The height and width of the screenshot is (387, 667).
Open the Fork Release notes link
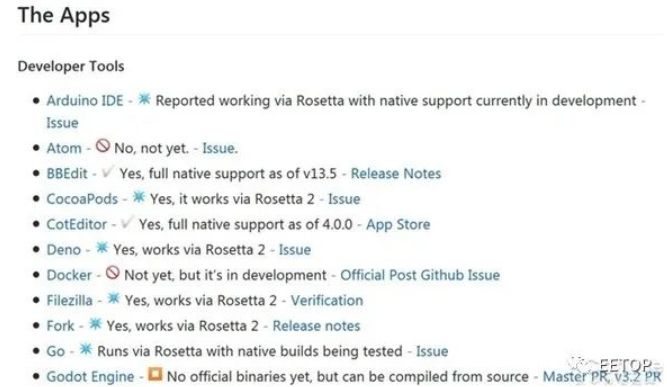tap(316, 326)
